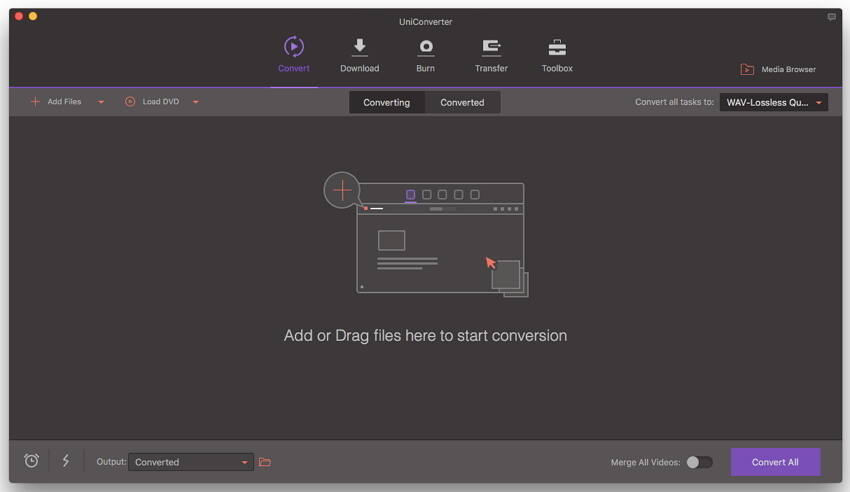Click the 'Output:' label
This screenshot has height=492, width=850.
[x=111, y=462]
